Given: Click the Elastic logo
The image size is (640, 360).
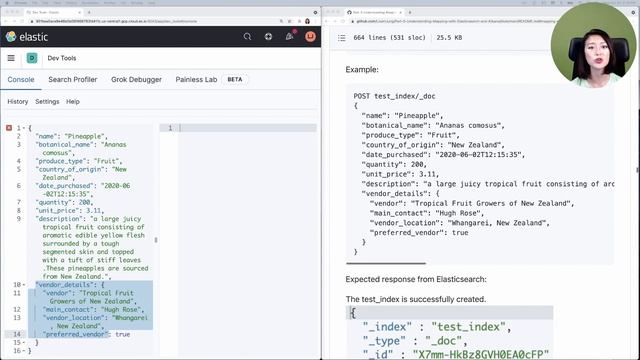Looking at the screenshot, I should coord(27,37).
